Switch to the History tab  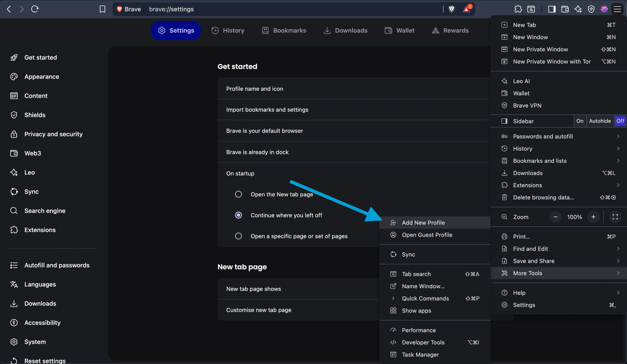(x=228, y=31)
